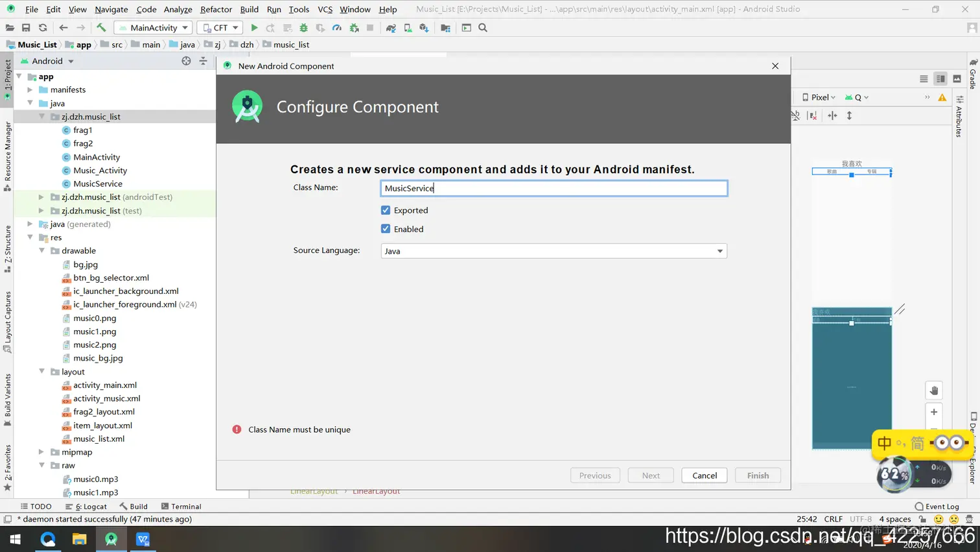This screenshot has width=980, height=552.
Task: Switch editor to Split view icon
Action: (x=940, y=78)
